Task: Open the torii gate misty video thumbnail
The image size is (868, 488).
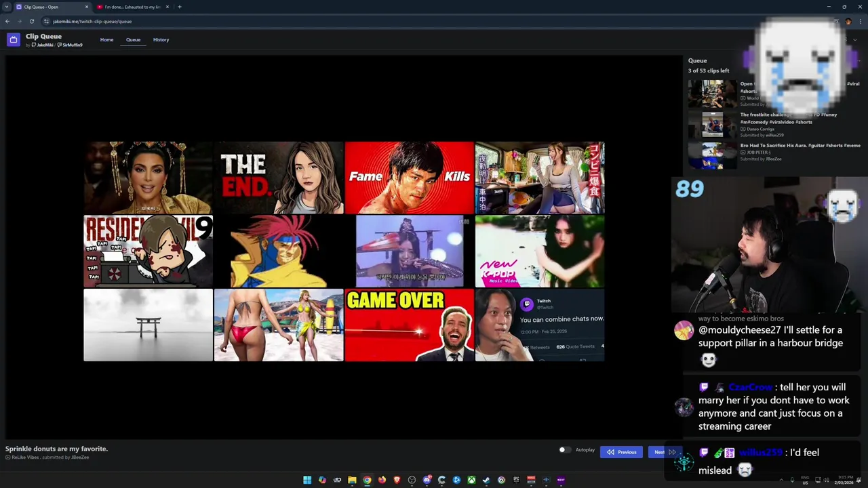Action: coord(148,325)
